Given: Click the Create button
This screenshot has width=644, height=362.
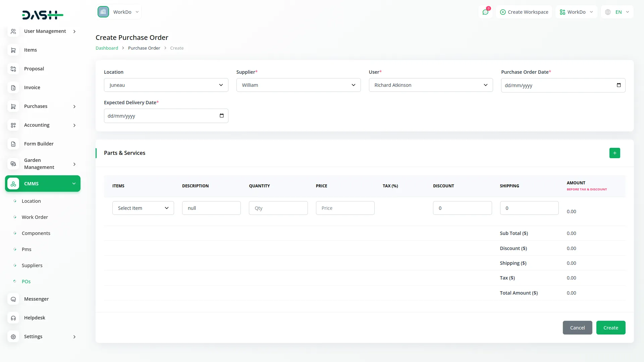Looking at the screenshot, I should (x=610, y=328).
